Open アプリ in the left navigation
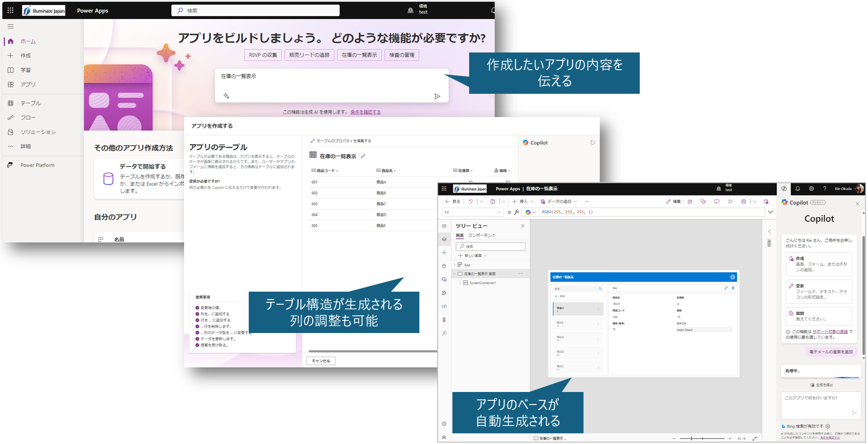Screen dimensions: 868x444 28,85
